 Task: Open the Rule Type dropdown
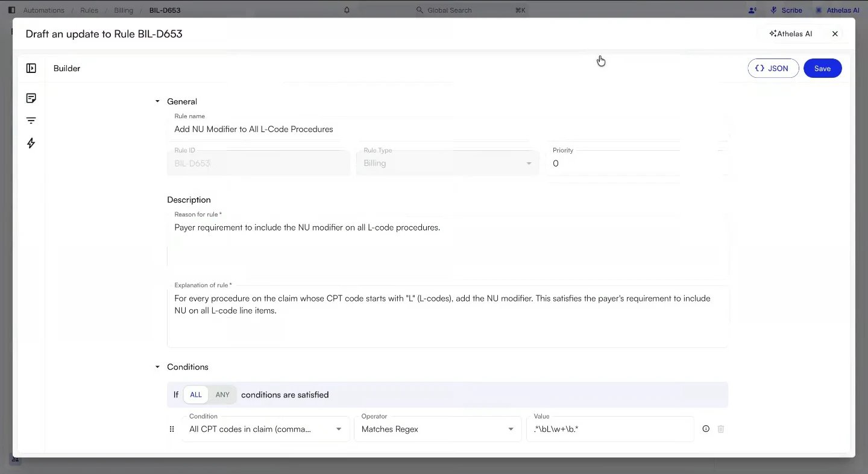[447, 163]
